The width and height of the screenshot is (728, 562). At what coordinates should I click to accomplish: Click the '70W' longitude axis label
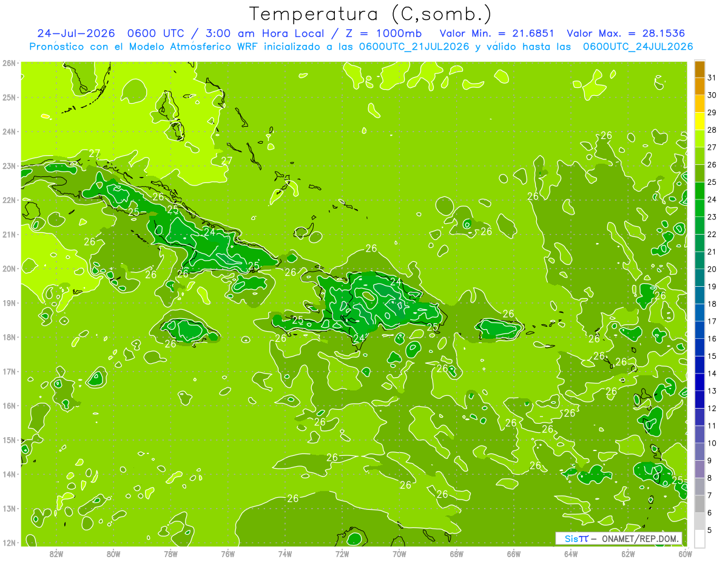[399, 554]
